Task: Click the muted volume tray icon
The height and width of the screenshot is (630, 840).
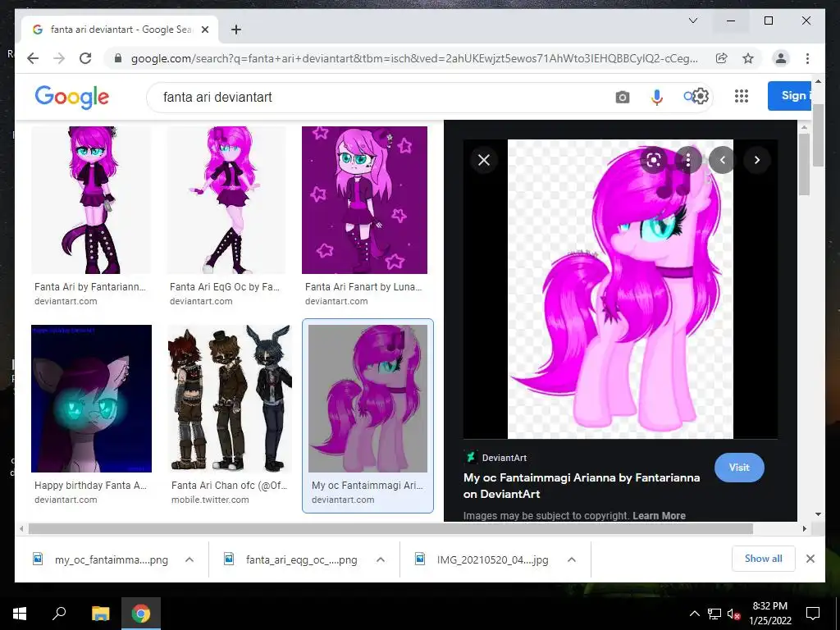Action: [733, 614]
